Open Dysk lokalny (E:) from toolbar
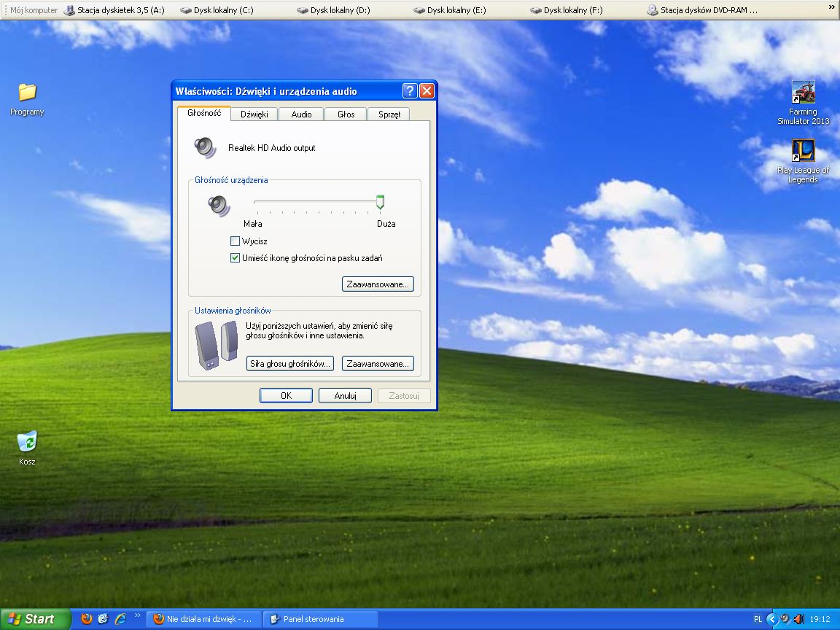840x630 pixels. coord(449,9)
